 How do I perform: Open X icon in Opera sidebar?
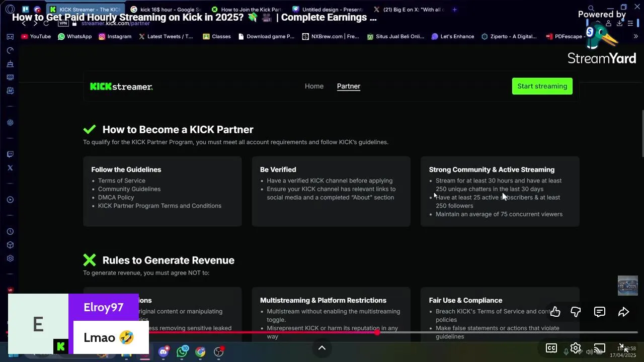tap(10, 168)
